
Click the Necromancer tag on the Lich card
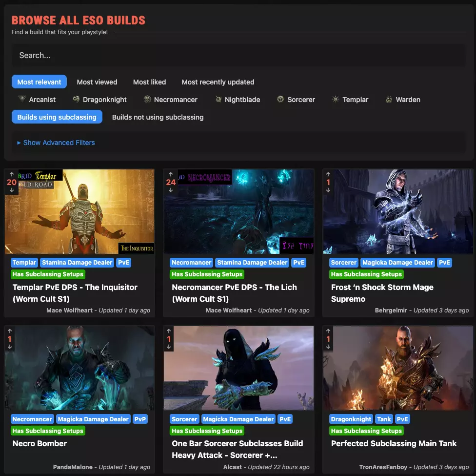pos(192,262)
